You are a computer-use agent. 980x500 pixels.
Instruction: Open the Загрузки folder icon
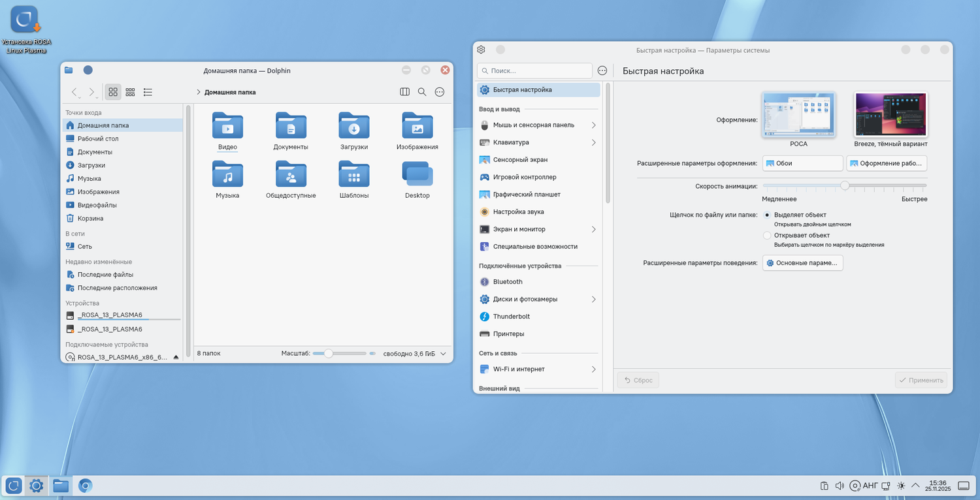tap(353, 126)
